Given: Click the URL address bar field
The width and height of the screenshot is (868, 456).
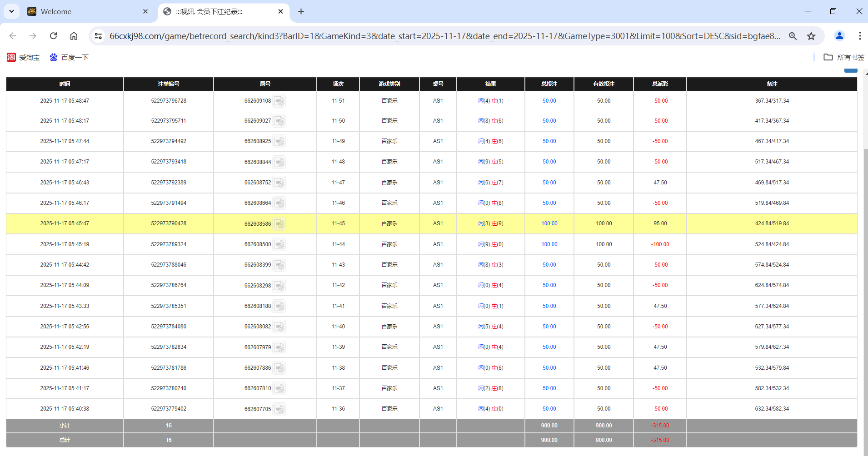Looking at the screenshot, I should (445, 36).
